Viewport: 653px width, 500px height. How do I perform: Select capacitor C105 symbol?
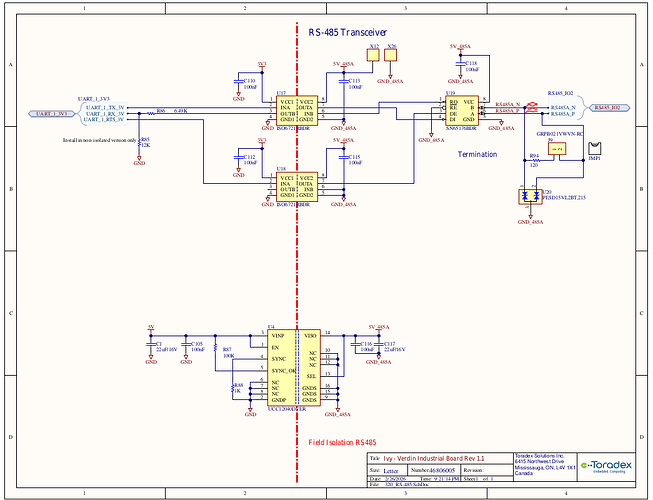click(186, 345)
